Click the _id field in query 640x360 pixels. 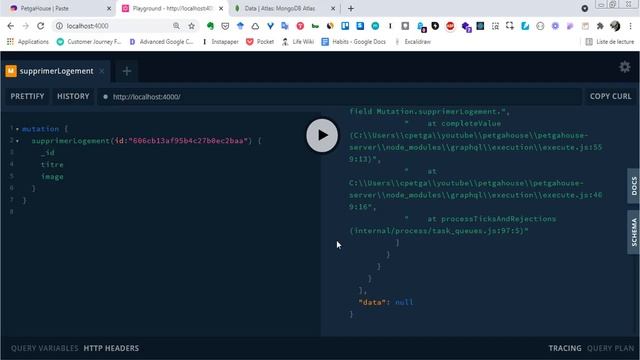coord(47,153)
